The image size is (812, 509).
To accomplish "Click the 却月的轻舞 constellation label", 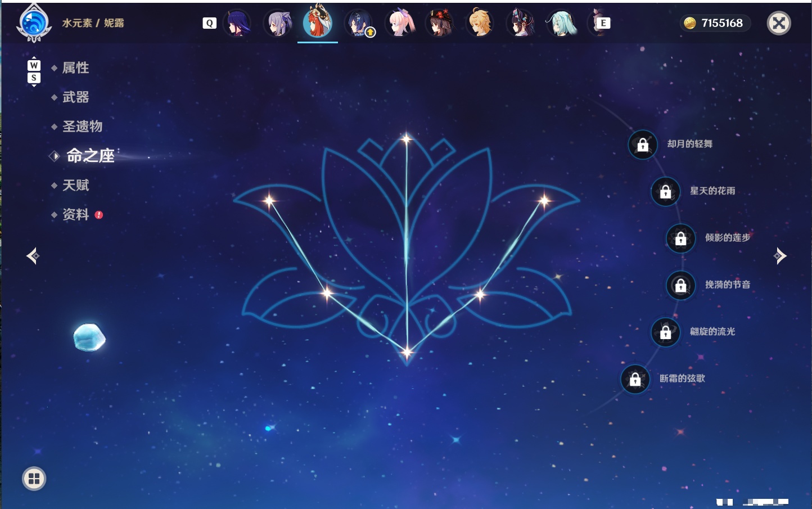I will click(x=690, y=144).
